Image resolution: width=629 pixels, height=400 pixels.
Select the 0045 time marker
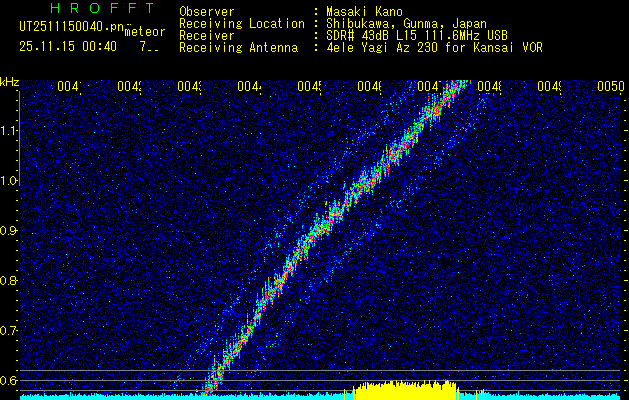pyautogui.click(x=309, y=86)
